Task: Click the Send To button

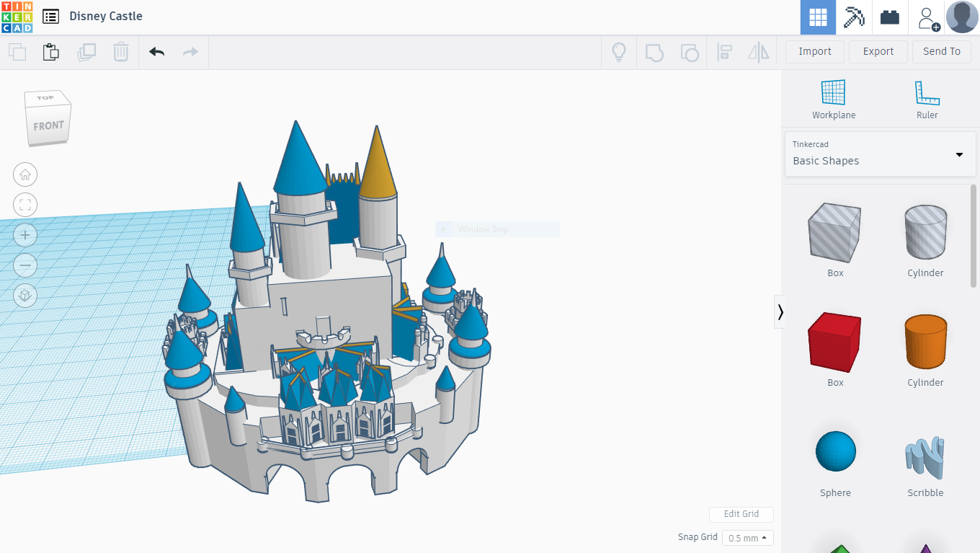Action: (x=942, y=51)
